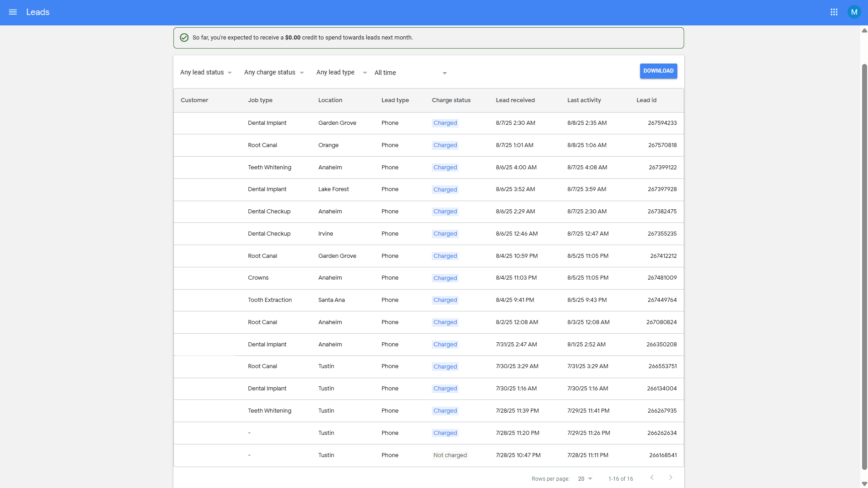Open the account avatar M
Screen dimensions: 868x488
854,12
